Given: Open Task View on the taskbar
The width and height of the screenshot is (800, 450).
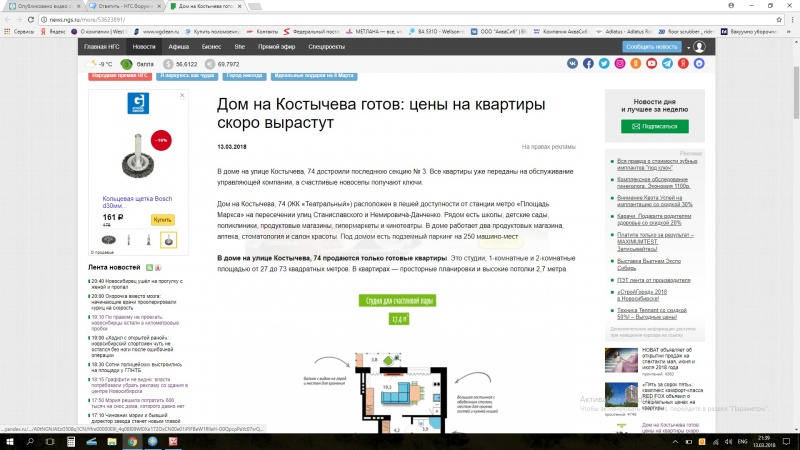Looking at the screenshot, I should tap(49, 441).
